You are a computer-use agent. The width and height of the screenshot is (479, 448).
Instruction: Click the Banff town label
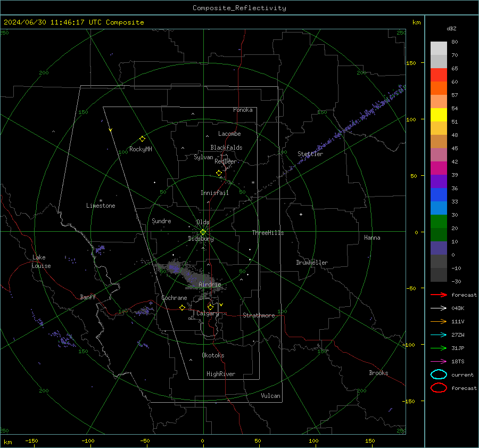88,297
